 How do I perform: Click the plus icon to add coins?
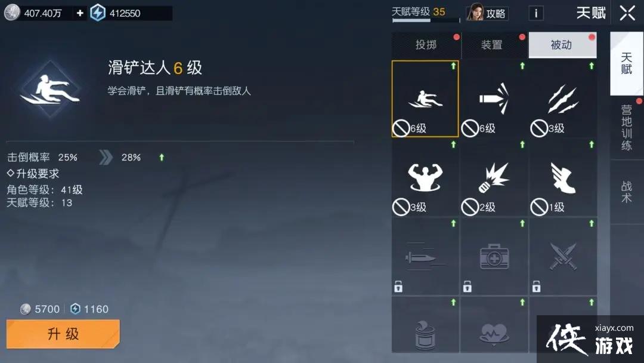coord(80,13)
